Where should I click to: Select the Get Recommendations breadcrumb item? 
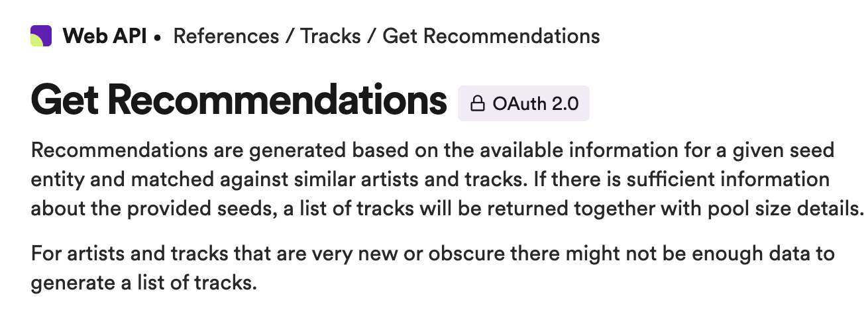pos(491,36)
